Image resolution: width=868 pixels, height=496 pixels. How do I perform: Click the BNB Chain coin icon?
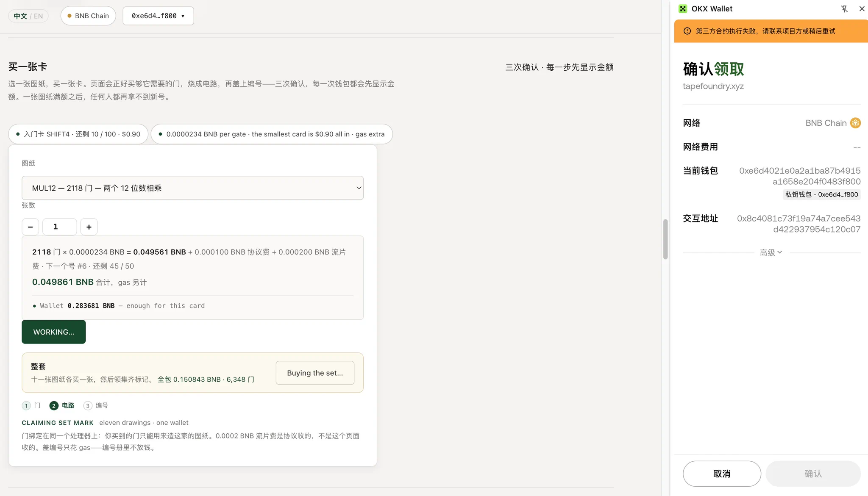855,123
